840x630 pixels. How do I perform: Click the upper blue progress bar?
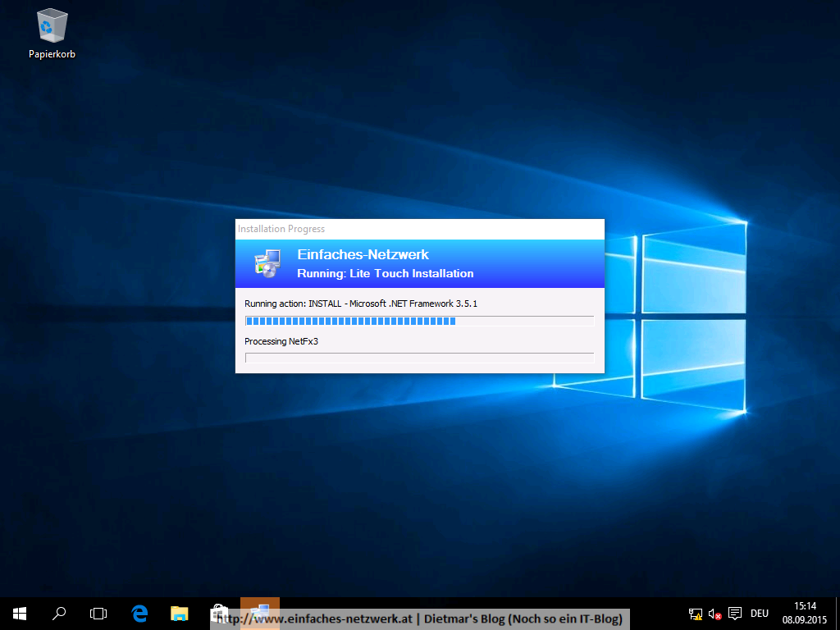coord(419,321)
